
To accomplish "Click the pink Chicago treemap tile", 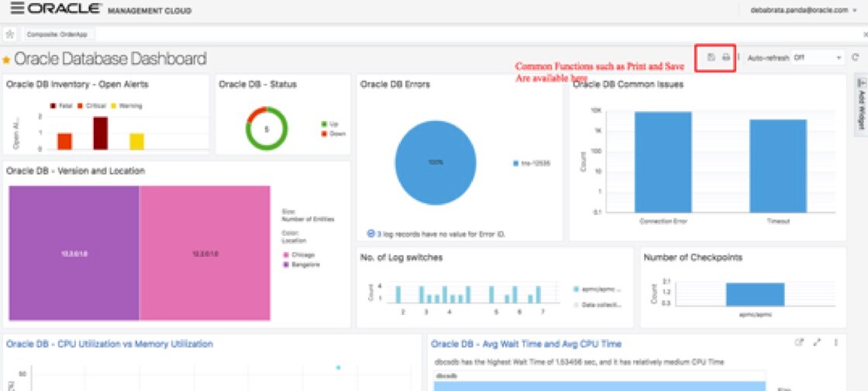I will 205,253.
